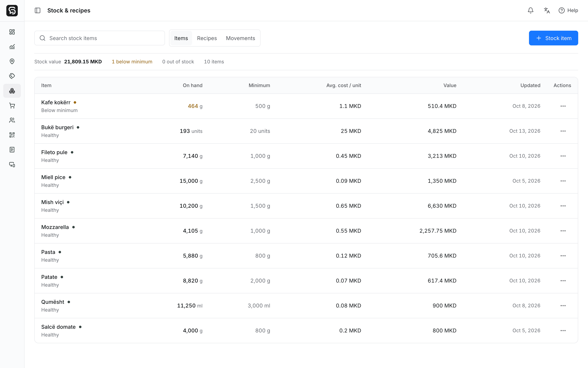
Task: Open the dashboard grid icon in sidebar
Action: pyautogui.click(x=12, y=32)
